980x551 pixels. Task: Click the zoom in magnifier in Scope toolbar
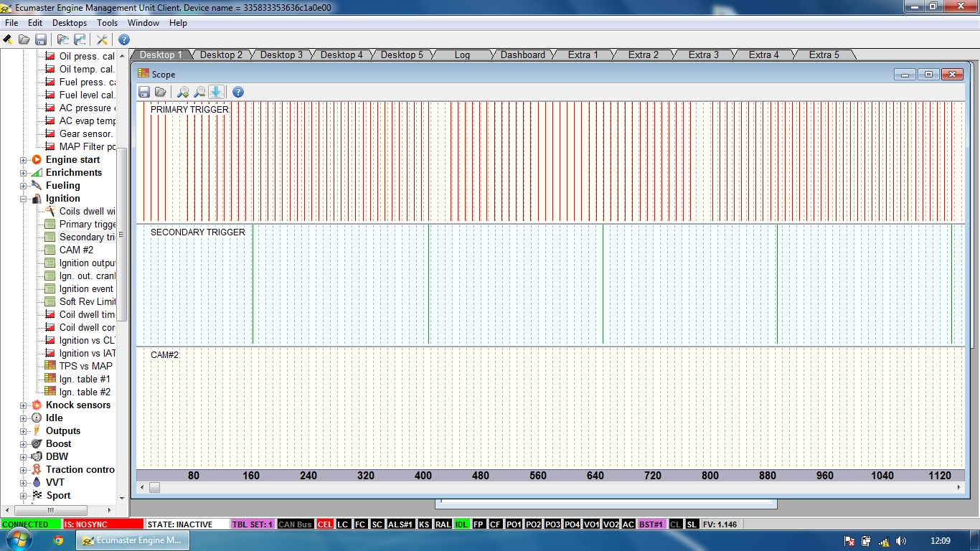pyautogui.click(x=183, y=92)
